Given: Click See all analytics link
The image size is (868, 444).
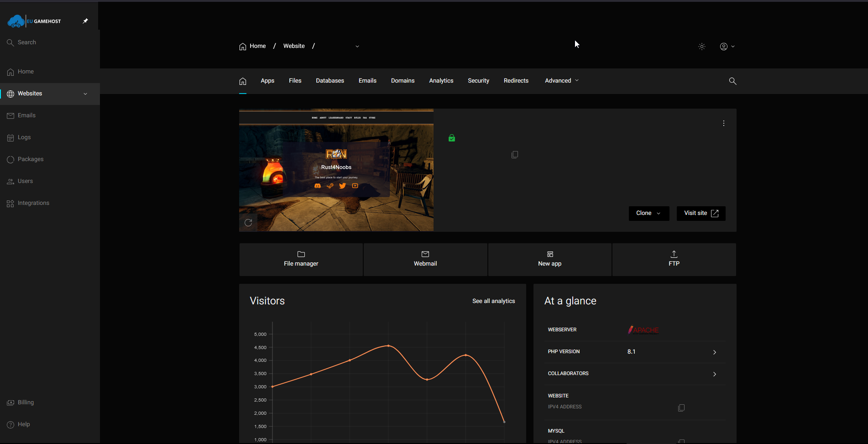Looking at the screenshot, I should pos(494,301).
